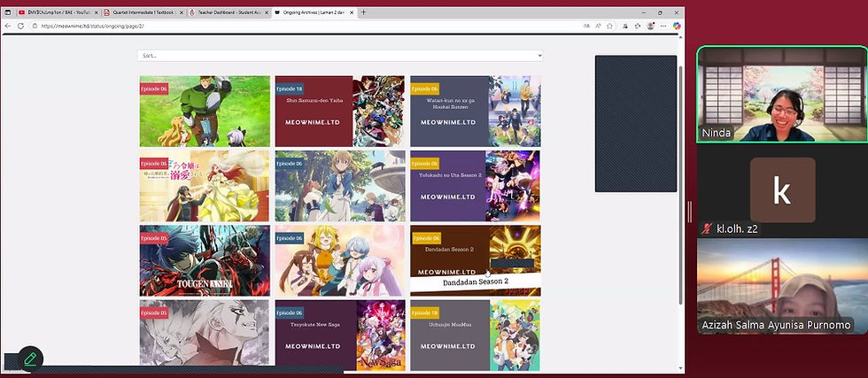Viewport: 868px width, 378px height.
Task: Open Uchuujin MuuMuu card
Action: coord(476,336)
